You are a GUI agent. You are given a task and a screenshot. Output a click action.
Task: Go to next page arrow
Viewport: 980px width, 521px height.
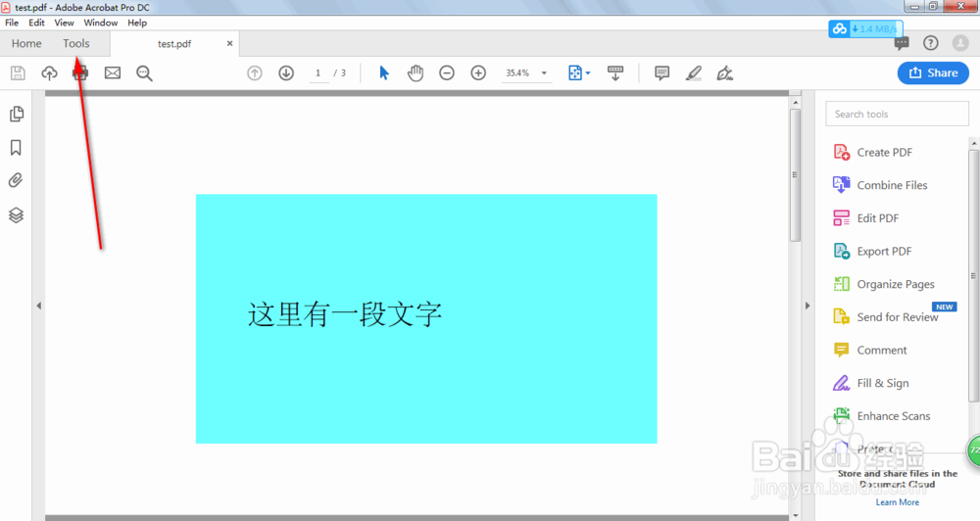286,73
